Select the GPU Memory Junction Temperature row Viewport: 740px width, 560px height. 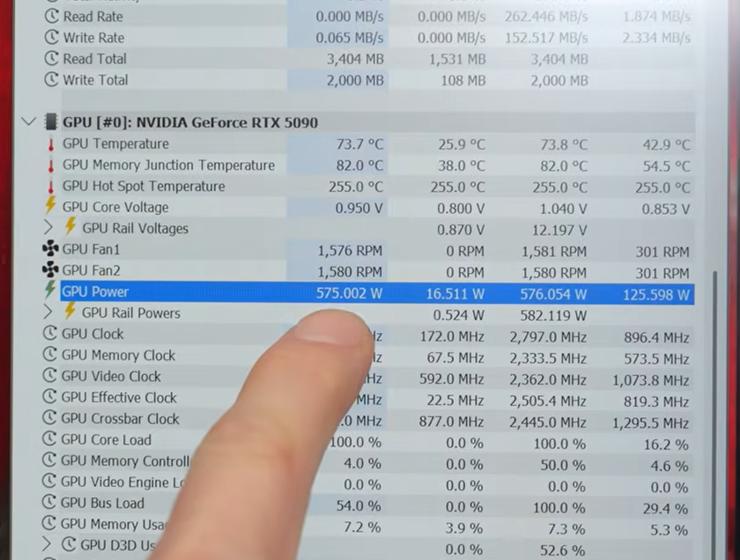point(376,166)
